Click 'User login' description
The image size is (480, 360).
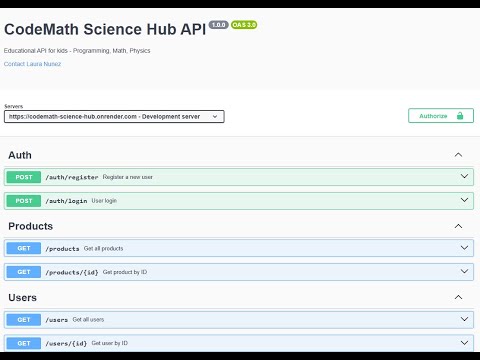(x=104, y=201)
